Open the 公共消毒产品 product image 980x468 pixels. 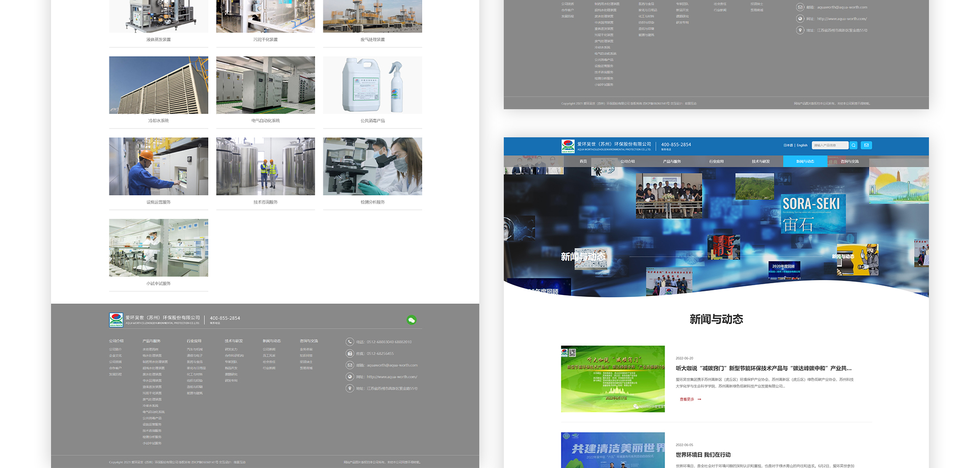point(373,85)
